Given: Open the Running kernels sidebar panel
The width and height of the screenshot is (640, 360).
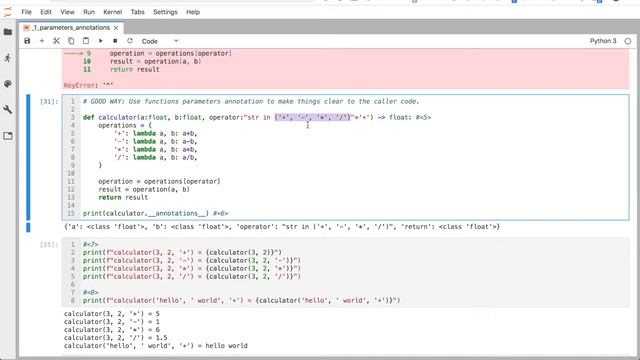Looking at the screenshot, I should [8, 58].
